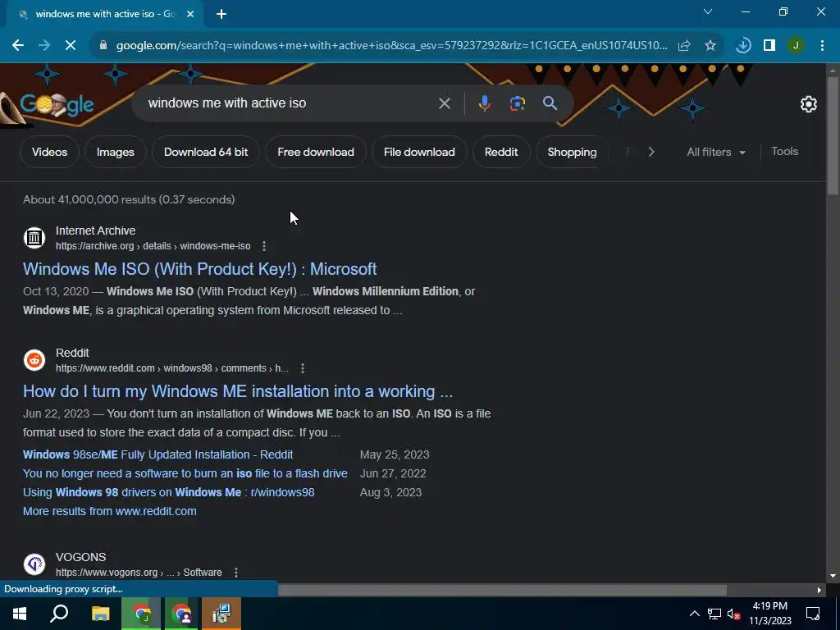Open the Chrome profile J avatar

796,46
